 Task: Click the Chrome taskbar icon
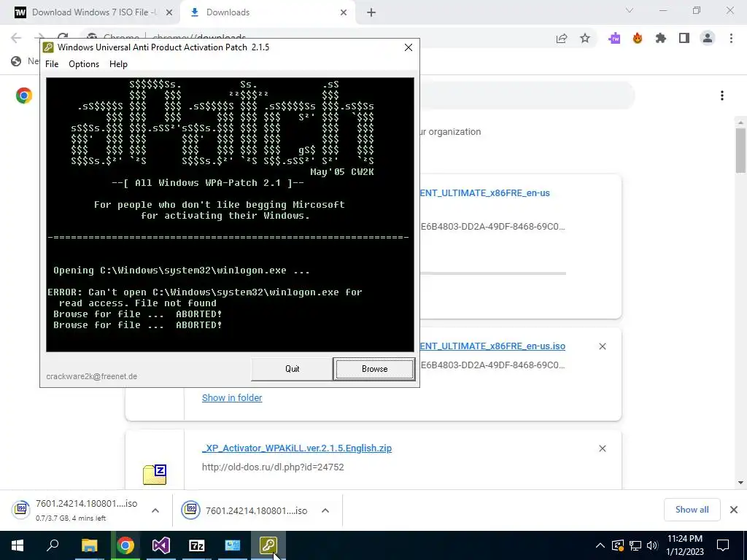pos(125,545)
